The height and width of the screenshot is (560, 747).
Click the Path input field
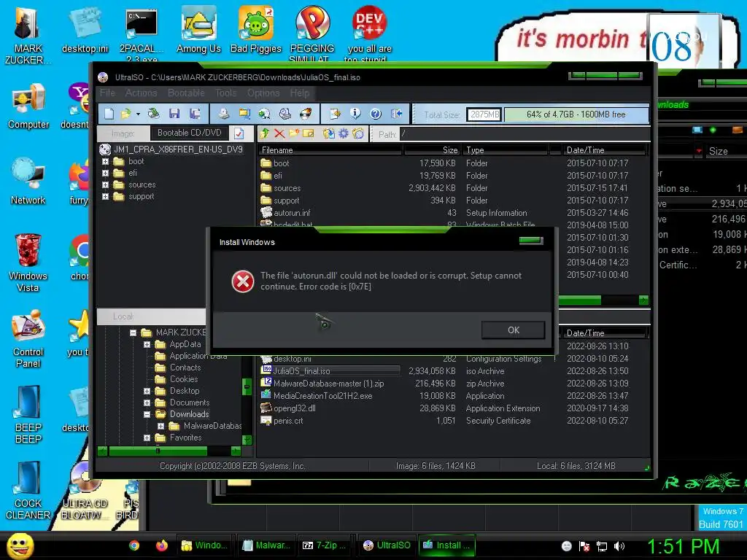click(524, 134)
